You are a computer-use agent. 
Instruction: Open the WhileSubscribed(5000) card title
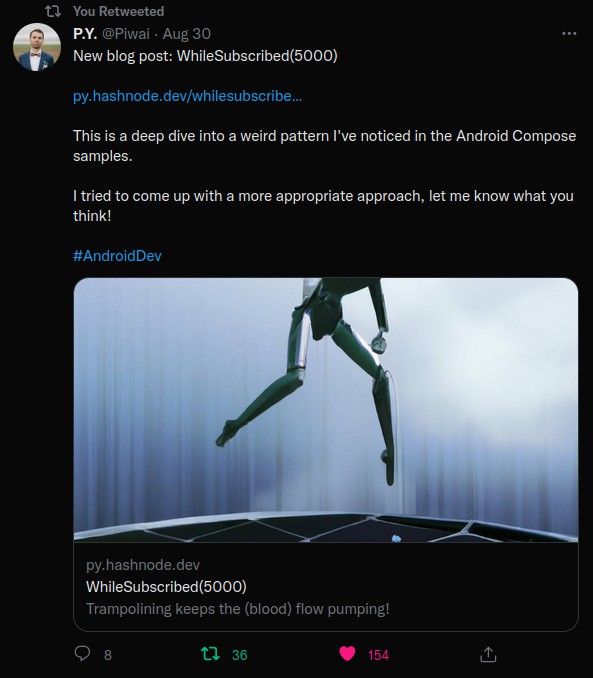[166, 587]
